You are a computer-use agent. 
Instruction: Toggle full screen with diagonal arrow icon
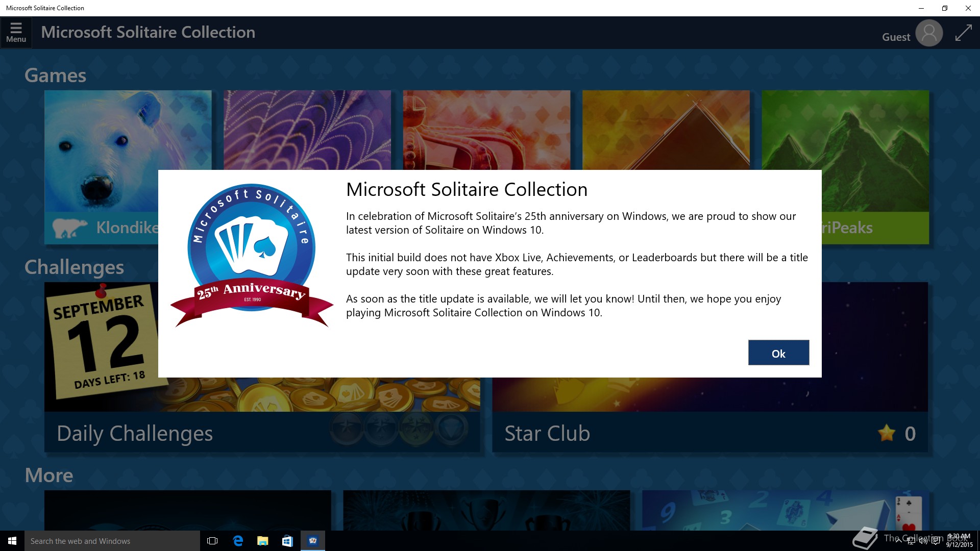(x=963, y=33)
